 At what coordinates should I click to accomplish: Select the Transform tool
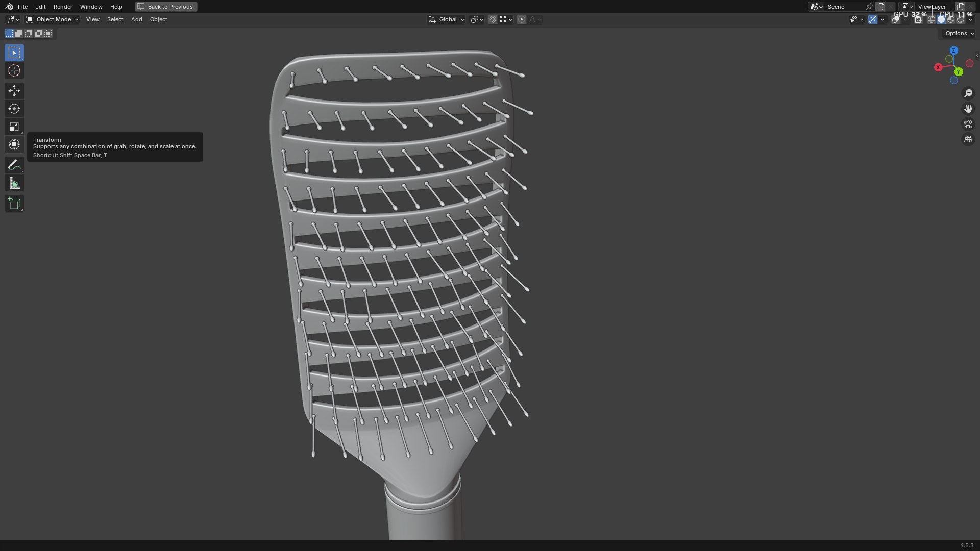pos(14,144)
